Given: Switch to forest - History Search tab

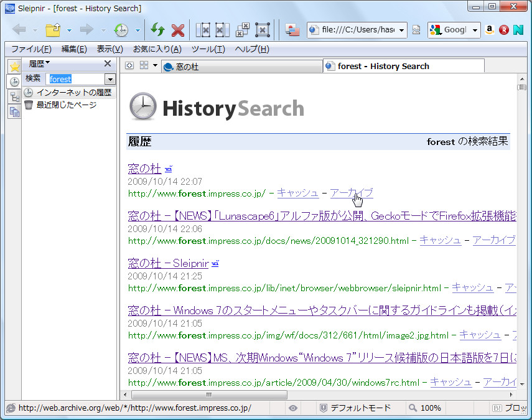Looking at the screenshot, I should coord(404,66).
